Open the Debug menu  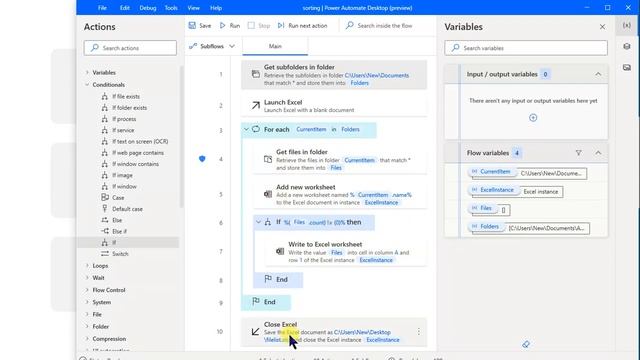tap(148, 8)
